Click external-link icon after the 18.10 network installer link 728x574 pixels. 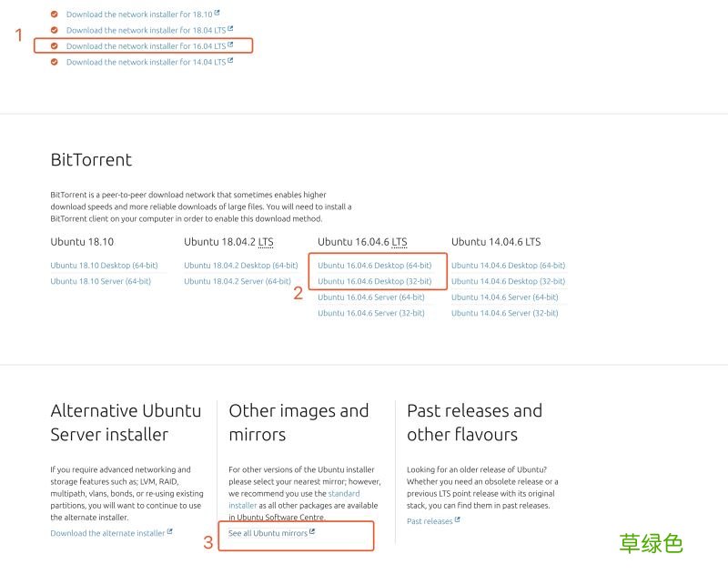point(217,14)
